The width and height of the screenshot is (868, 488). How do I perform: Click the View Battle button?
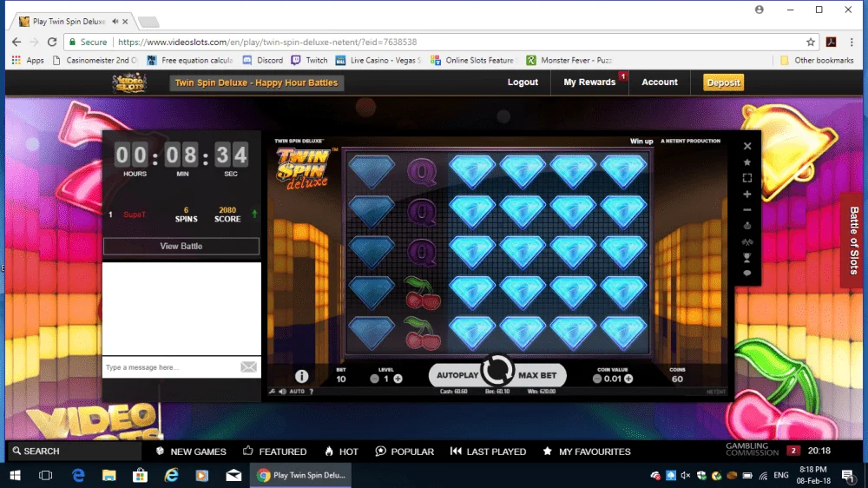point(181,246)
